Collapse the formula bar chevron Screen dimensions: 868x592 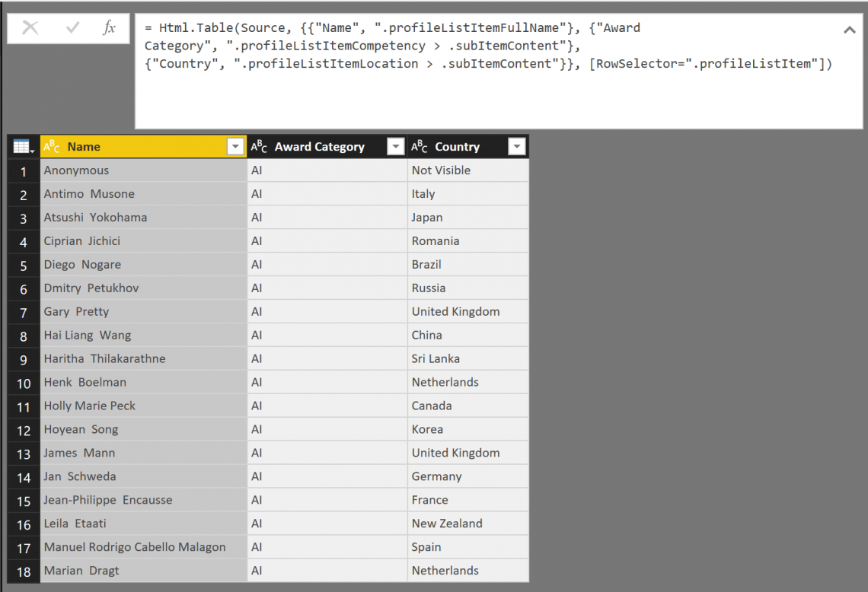click(849, 30)
